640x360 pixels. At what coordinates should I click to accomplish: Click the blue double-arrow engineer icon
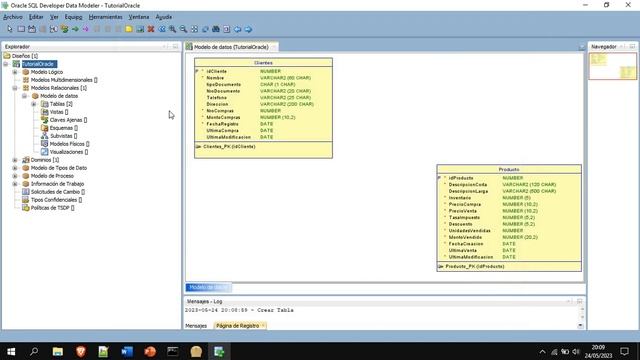pos(162,29)
